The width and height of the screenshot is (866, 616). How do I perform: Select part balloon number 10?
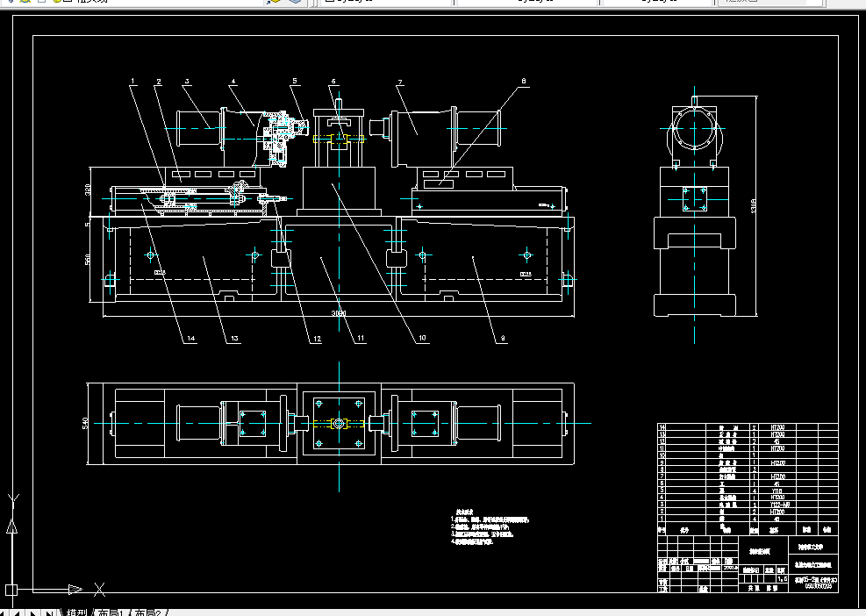423,338
